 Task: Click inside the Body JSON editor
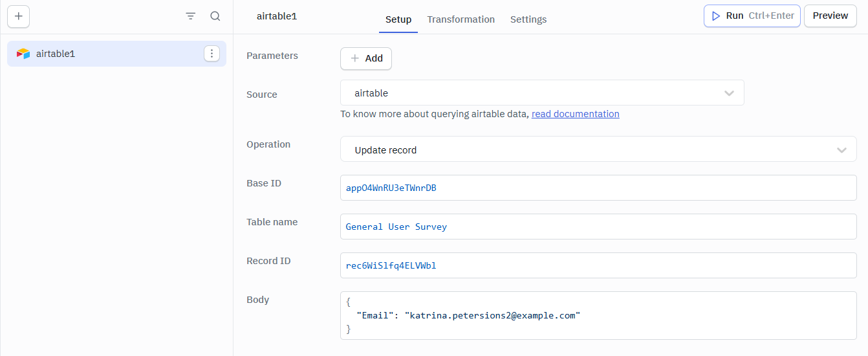598,316
